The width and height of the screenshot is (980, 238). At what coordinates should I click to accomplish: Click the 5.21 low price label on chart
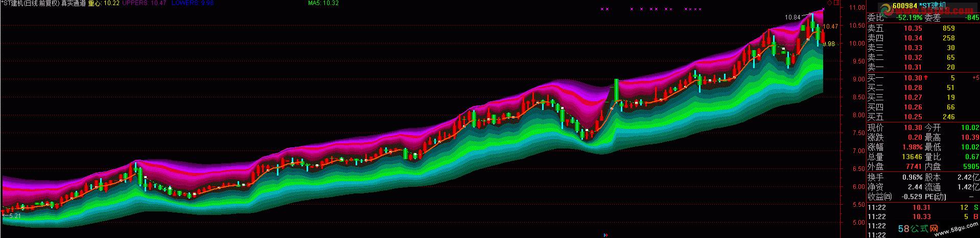[x=15, y=216]
